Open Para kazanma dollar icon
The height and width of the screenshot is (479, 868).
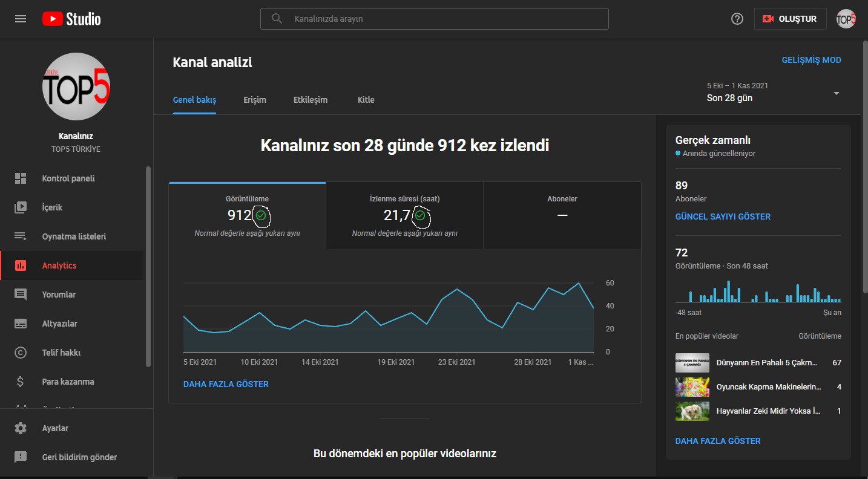pos(21,382)
